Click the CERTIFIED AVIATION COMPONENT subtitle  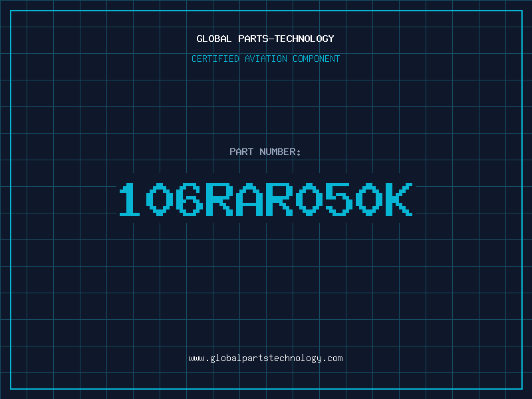[x=265, y=59]
